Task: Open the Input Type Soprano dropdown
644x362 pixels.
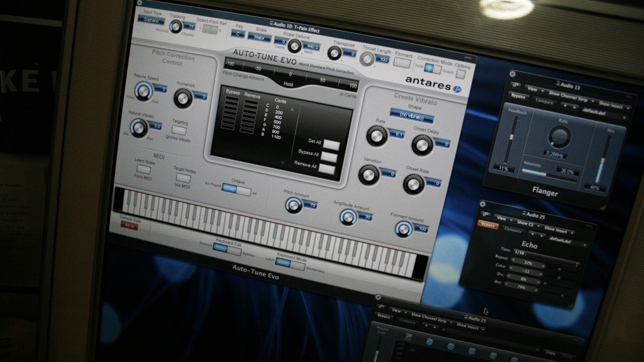Action: click(151, 20)
